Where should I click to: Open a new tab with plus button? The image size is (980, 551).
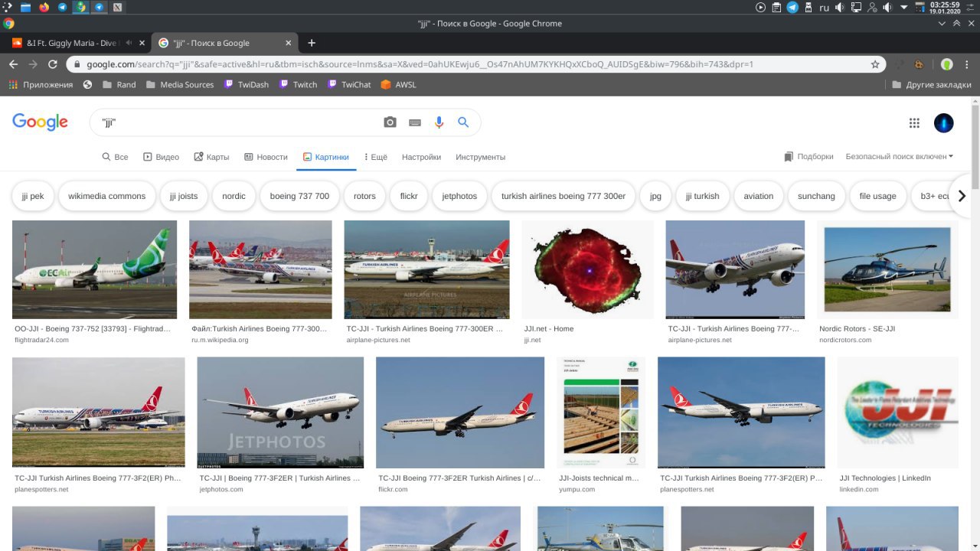pyautogui.click(x=312, y=43)
